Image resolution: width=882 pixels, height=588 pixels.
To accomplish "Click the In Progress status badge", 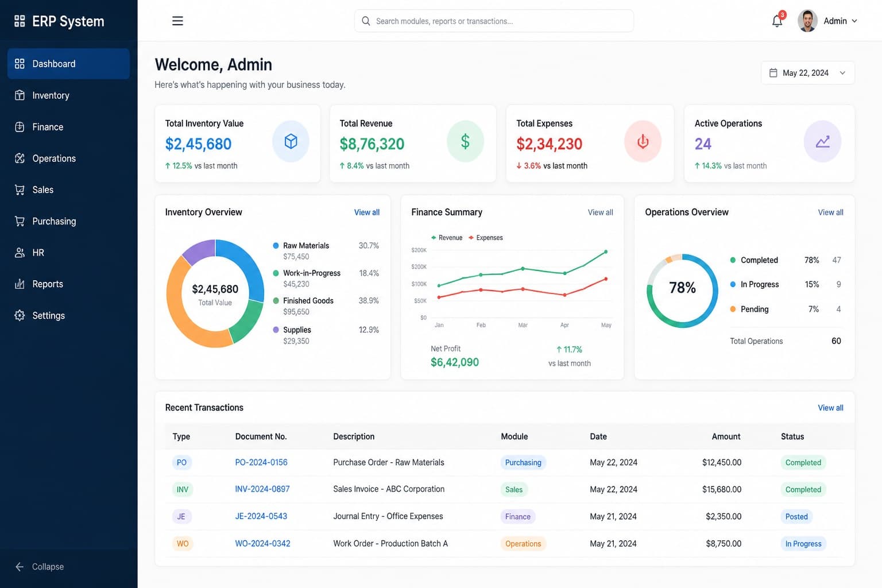I will [x=803, y=544].
